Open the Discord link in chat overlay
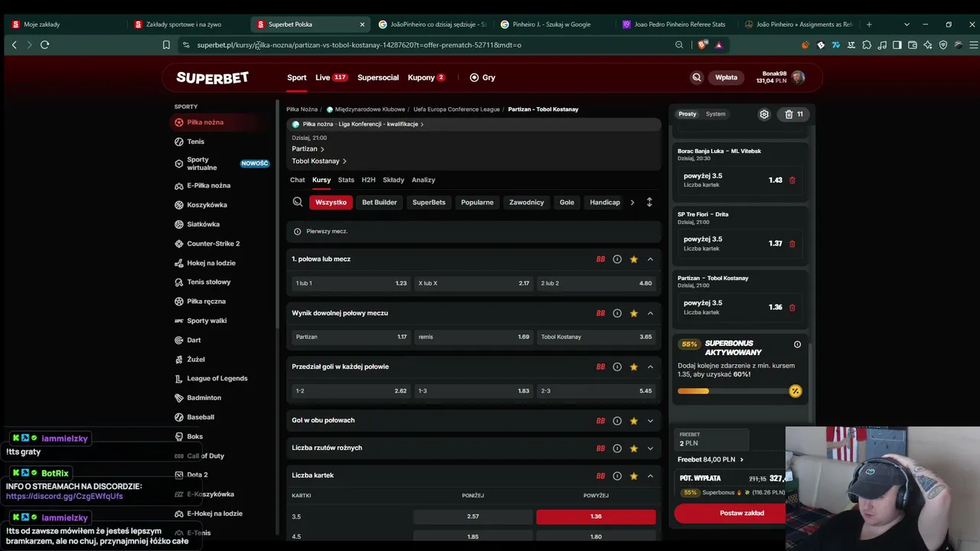Image resolution: width=980 pixels, height=551 pixels. tap(64, 497)
